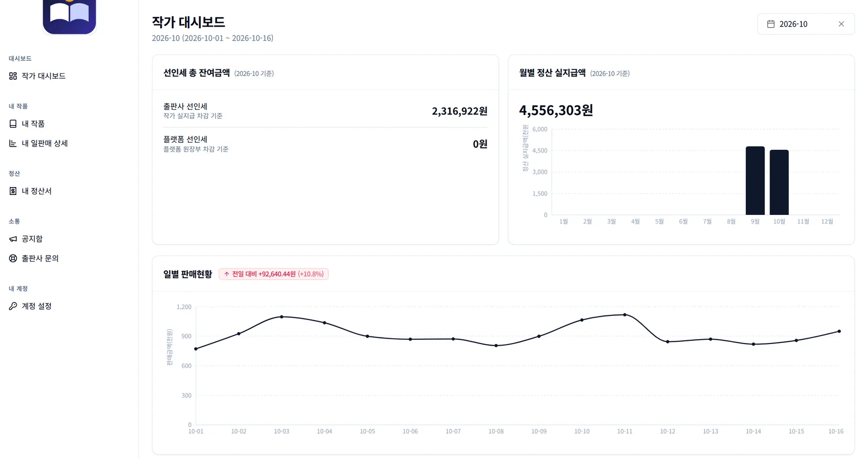Click the 10-11 peak data point
This screenshot has height=458, width=868.
[625, 315]
